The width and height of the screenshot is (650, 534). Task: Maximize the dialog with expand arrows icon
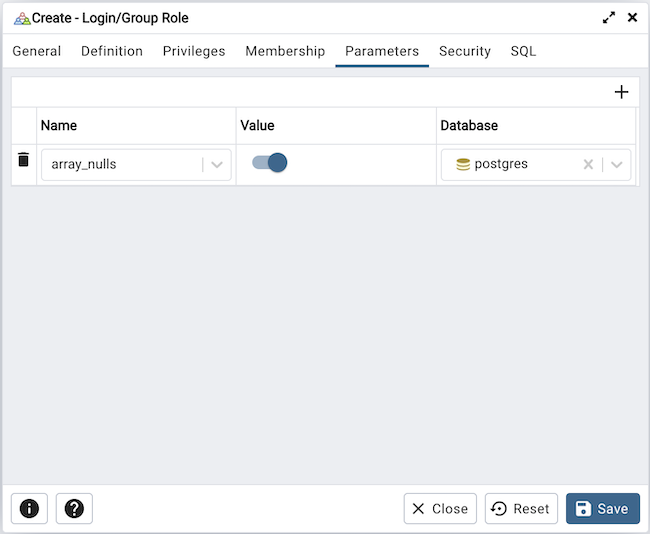tap(608, 18)
